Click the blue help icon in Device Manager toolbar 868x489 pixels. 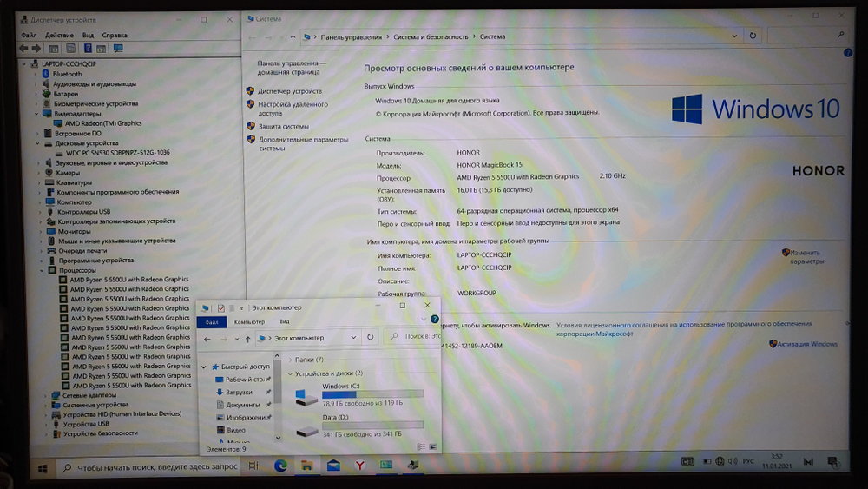click(88, 48)
